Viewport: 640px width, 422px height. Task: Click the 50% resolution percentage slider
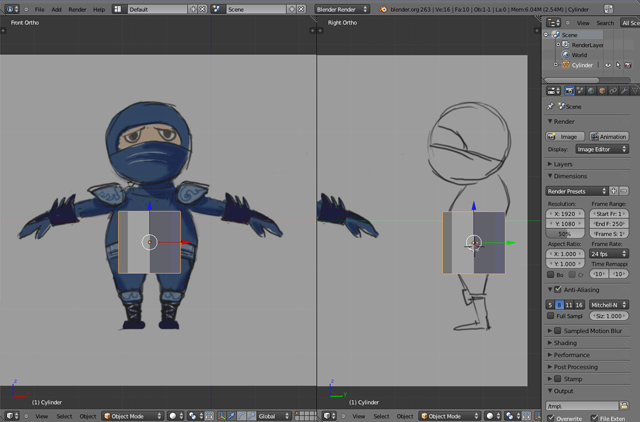click(x=565, y=234)
